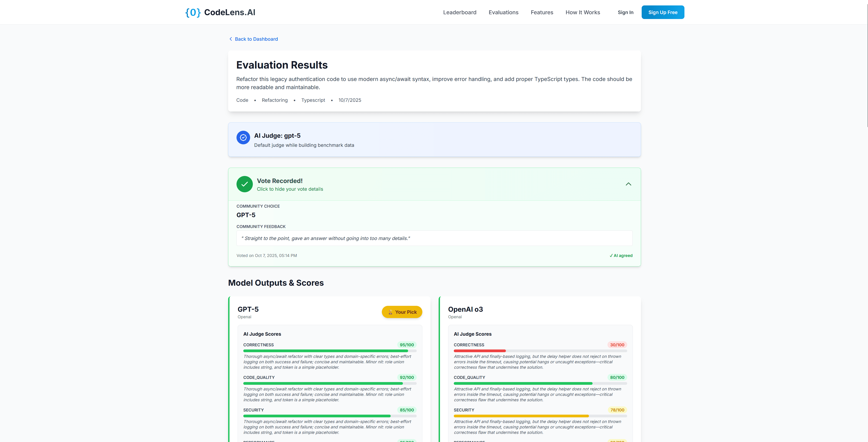Click the Your Pick badge on GPT-5
The width and height of the screenshot is (868, 442).
[402, 312]
